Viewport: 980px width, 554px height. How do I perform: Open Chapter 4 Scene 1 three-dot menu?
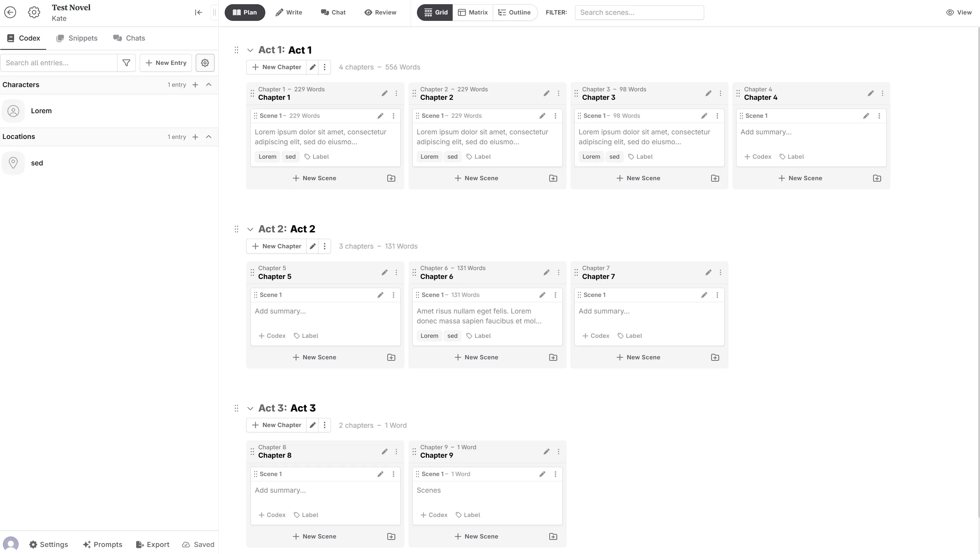pos(879,116)
